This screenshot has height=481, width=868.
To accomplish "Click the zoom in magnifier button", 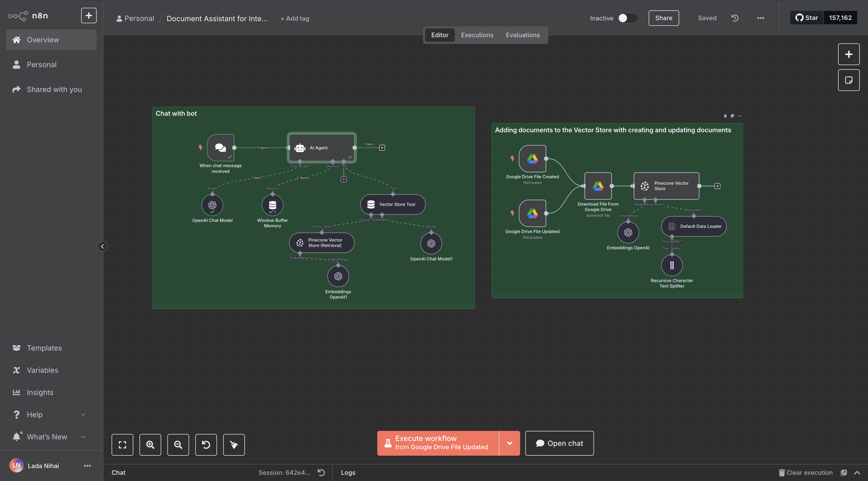I will (150, 445).
